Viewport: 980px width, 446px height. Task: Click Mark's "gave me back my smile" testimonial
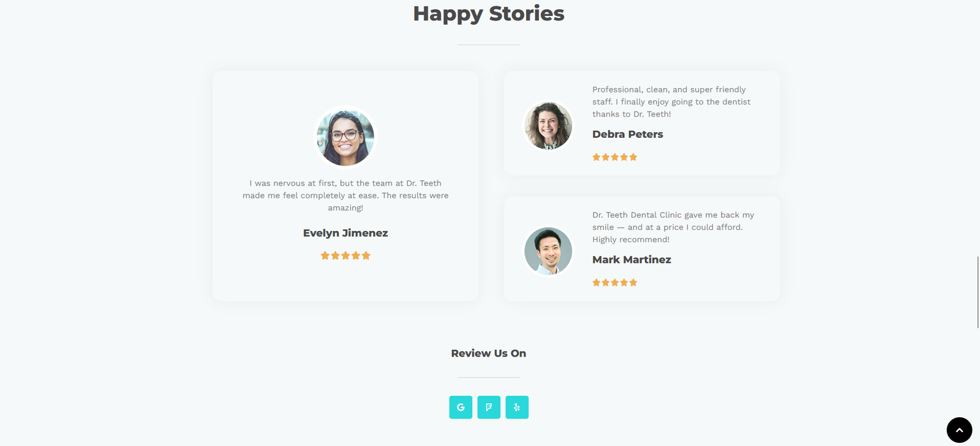pyautogui.click(x=673, y=227)
